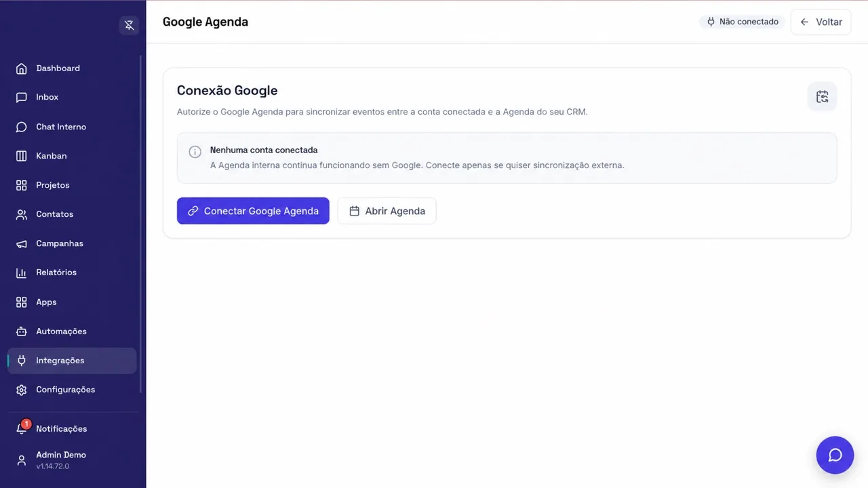Click the sidebar collapse pin icon
The width and height of the screenshot is (868, 488).
129,26
